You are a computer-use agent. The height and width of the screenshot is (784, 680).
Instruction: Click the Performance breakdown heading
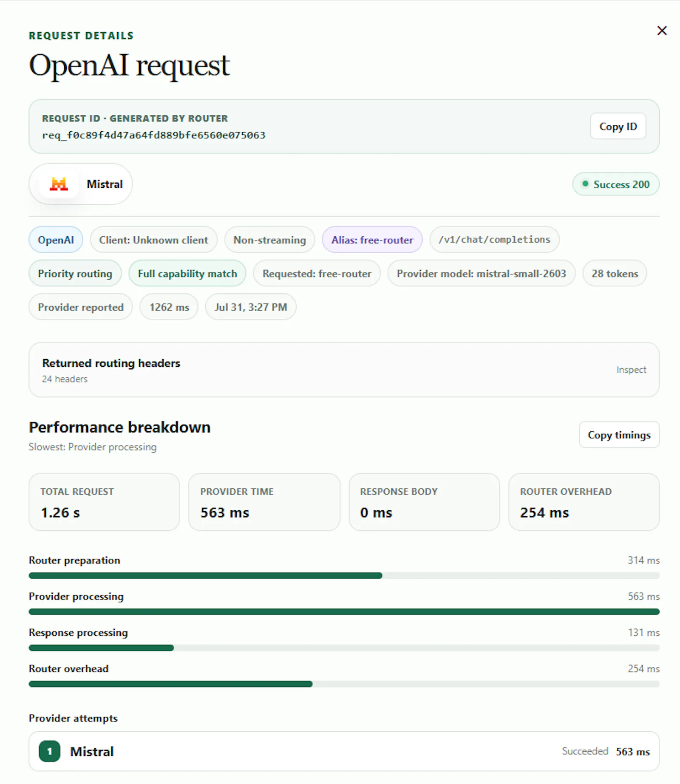point(119,427)
